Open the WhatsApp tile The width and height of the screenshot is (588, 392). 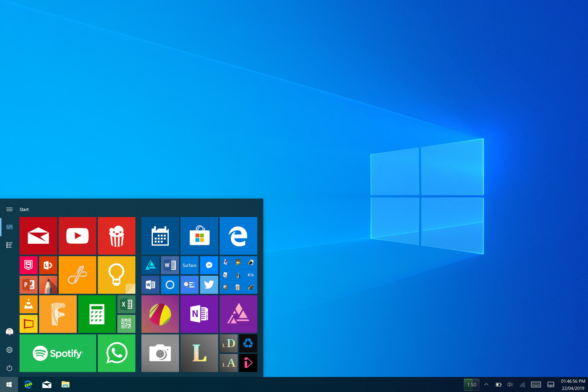click(x=116, y=353)
